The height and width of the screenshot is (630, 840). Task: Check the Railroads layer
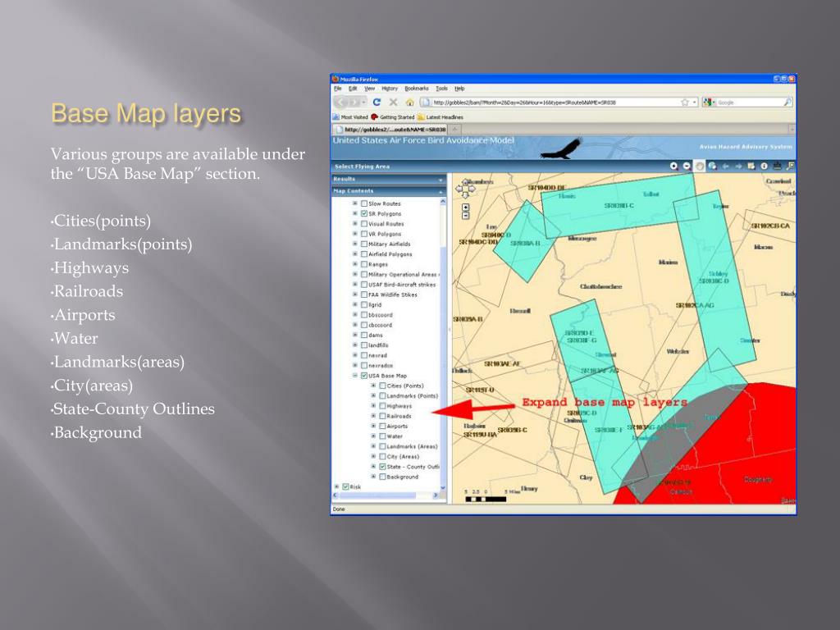382,416
